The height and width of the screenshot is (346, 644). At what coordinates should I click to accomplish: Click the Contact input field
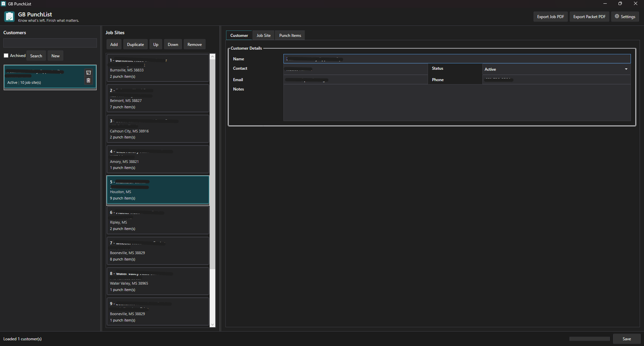[x=356, y=69]
